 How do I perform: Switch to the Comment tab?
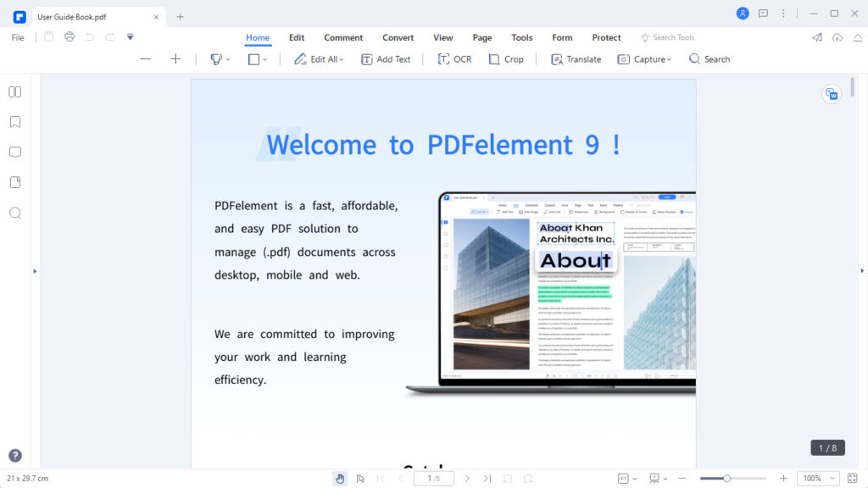click(x=343, y=37)
